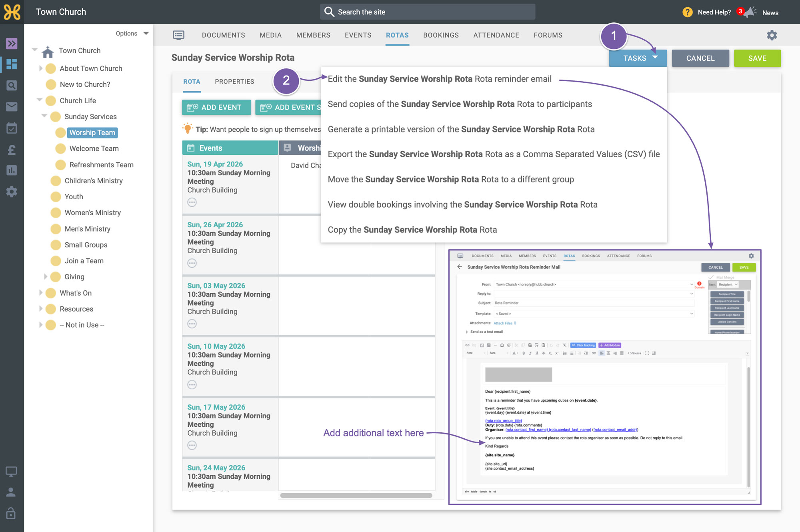
Task: Open the pound finance sidebar icon
Action: pos(12,150)
